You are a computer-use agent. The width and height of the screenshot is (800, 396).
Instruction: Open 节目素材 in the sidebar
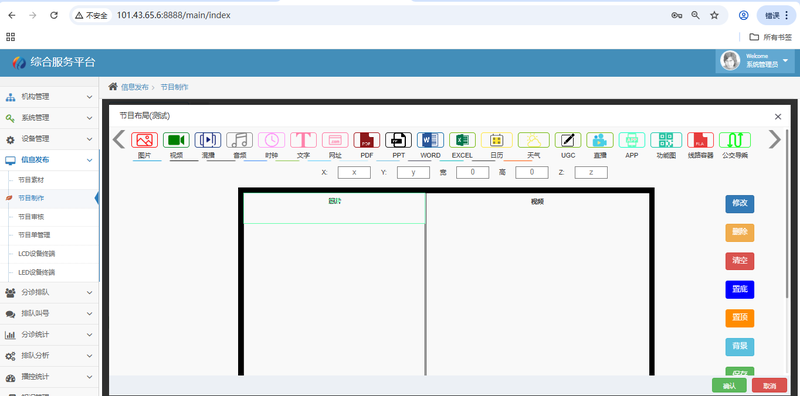tap(31, 180)
